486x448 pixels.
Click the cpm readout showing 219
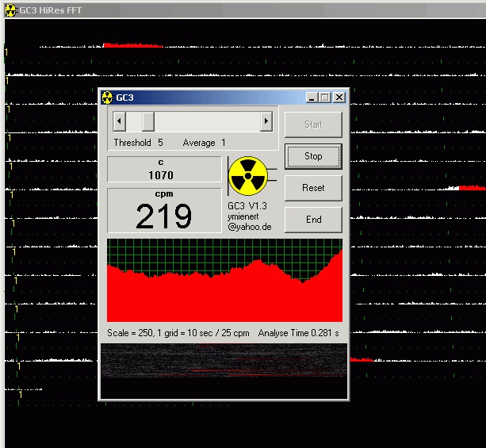tap(164, 211)
